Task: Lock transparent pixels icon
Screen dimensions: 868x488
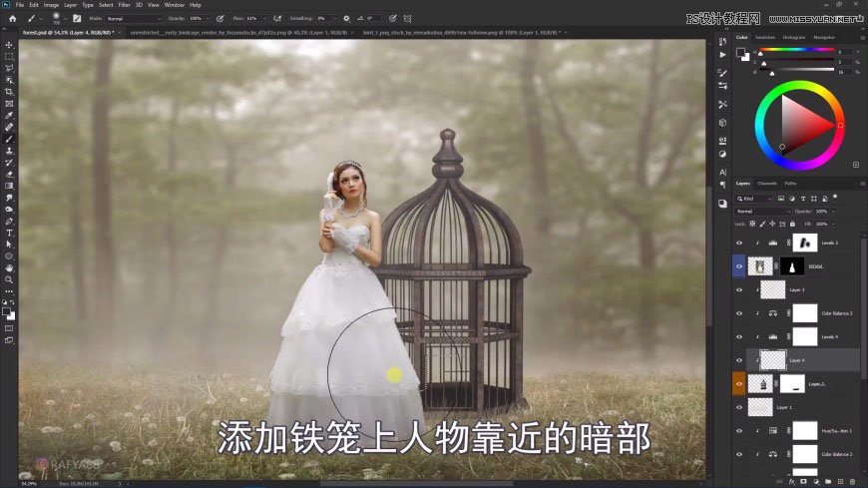Action: 752,224
